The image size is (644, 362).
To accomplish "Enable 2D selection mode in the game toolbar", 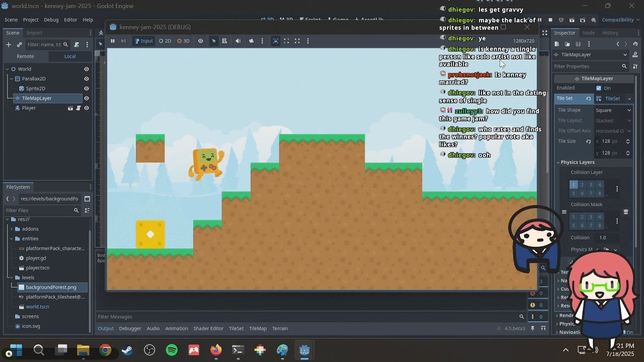I will click(x=165, y=41).
